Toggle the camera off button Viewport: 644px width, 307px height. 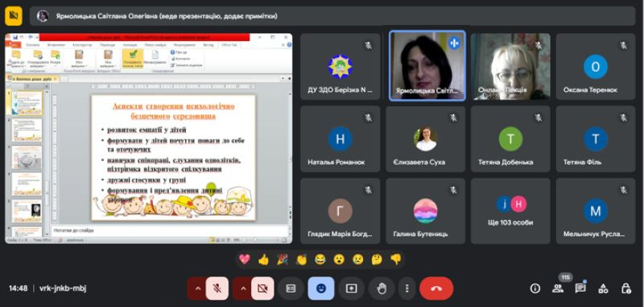262,288
